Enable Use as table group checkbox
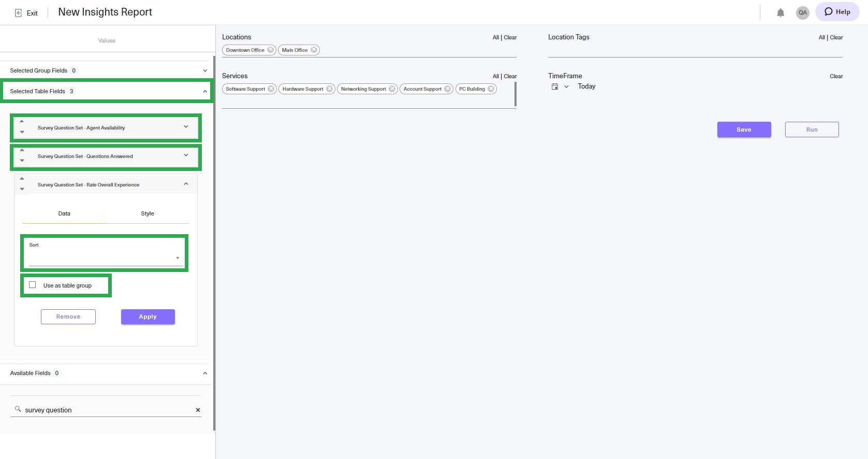 pyautogui.click(x=33, y=285)
